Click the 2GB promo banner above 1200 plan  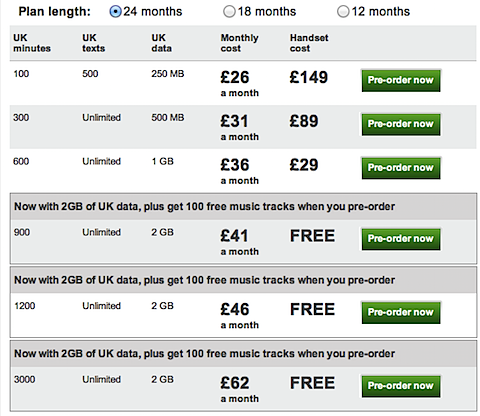(x=243, y=280)
